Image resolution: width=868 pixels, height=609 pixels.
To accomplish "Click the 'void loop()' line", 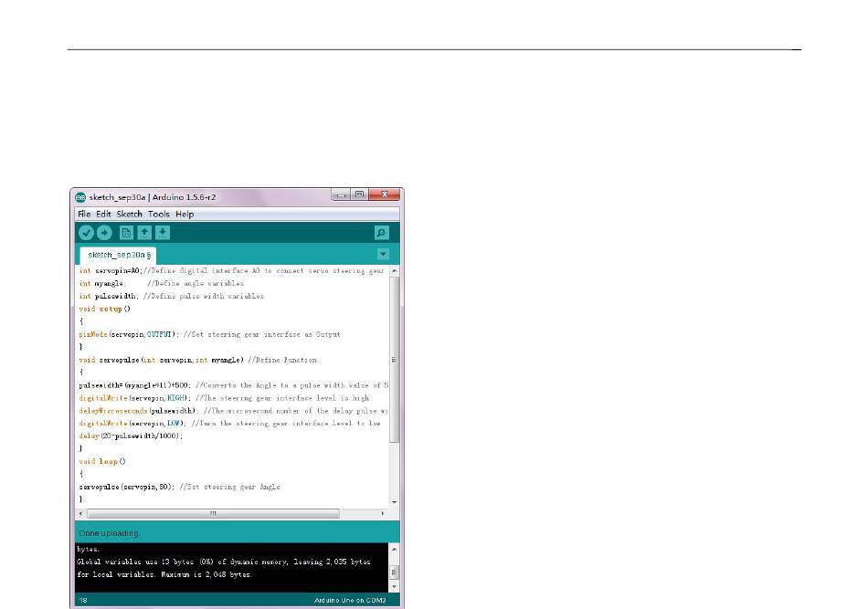I will coord(102,462).
